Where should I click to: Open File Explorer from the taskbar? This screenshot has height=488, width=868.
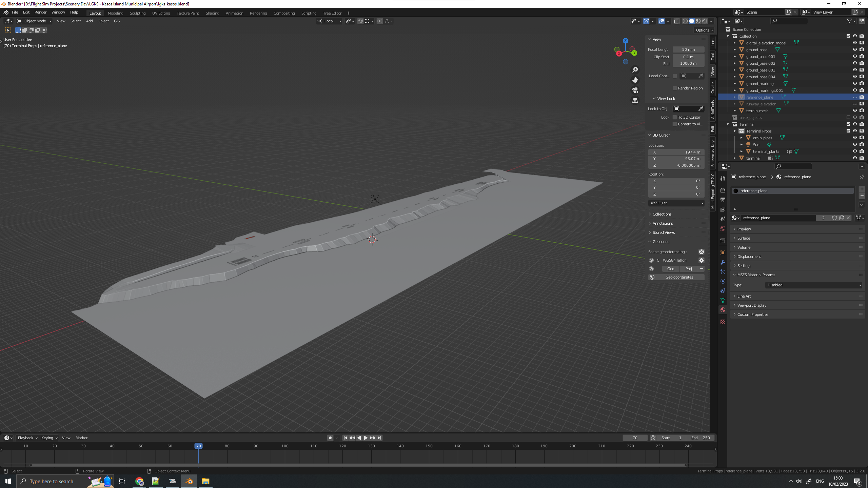click(x=206, y=481)
